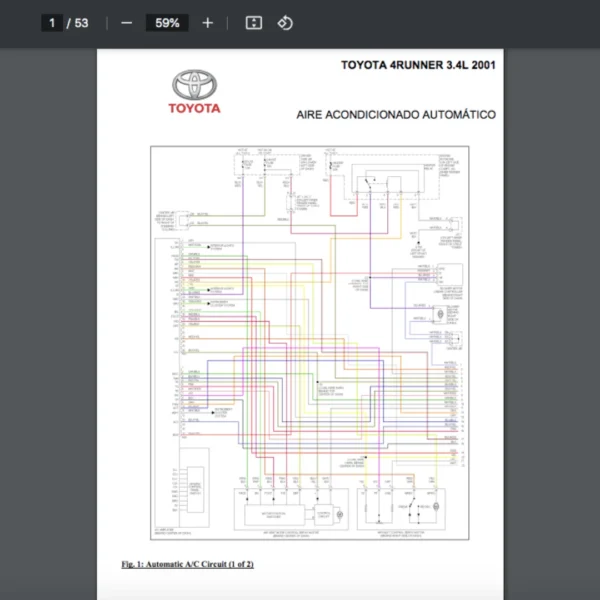Click empty toolbar area right of rotate icon
Viewport: 600px width, 600px height.
coord(450,23)
